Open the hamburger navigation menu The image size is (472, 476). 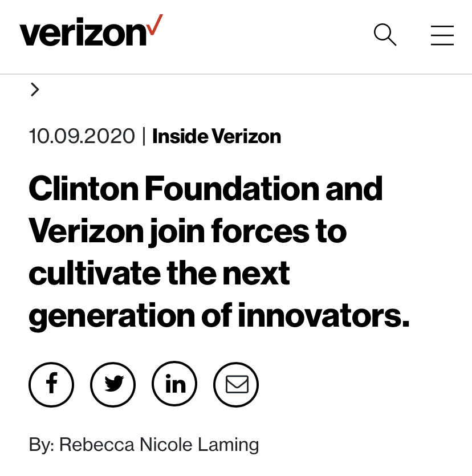tap(442, 35)
